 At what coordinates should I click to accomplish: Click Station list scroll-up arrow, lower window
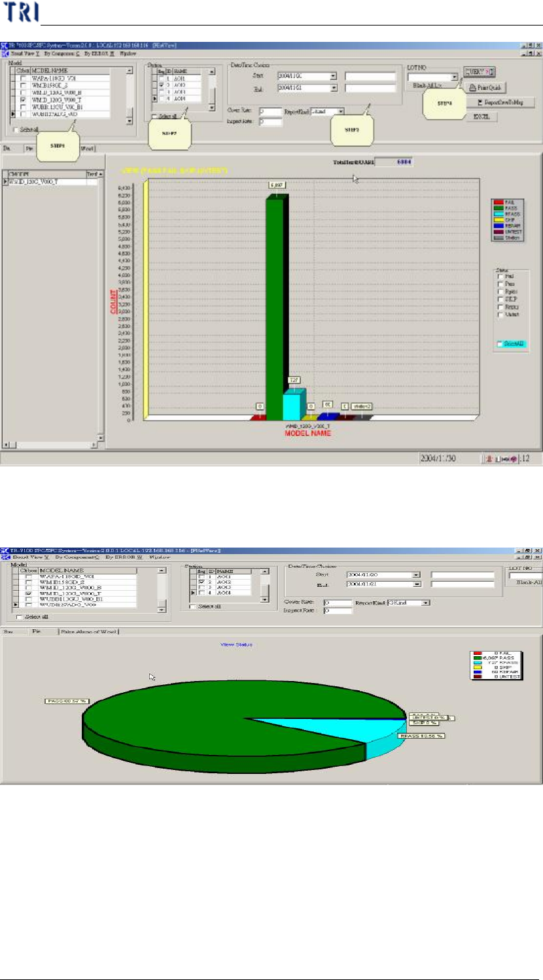click(x=264, y=571)
